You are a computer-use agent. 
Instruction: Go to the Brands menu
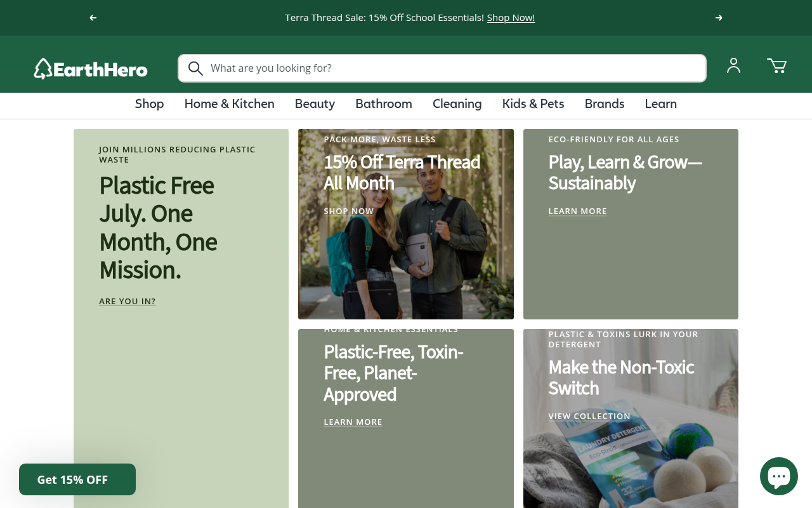[605, 104]
